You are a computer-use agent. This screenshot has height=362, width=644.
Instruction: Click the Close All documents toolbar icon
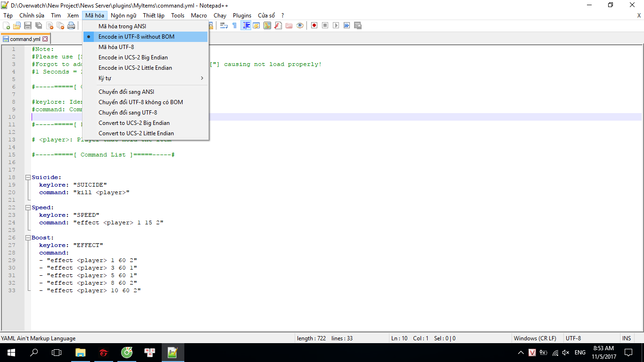[60, 25]
